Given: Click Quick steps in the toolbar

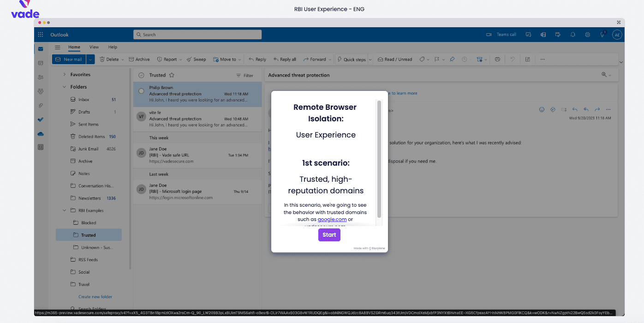Looking at the screenshot, I should pyautogui.click(x=352, y=59).
